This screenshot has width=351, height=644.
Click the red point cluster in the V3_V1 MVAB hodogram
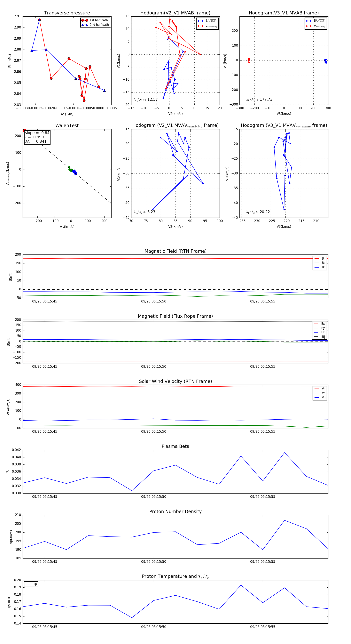coord(249,60)
